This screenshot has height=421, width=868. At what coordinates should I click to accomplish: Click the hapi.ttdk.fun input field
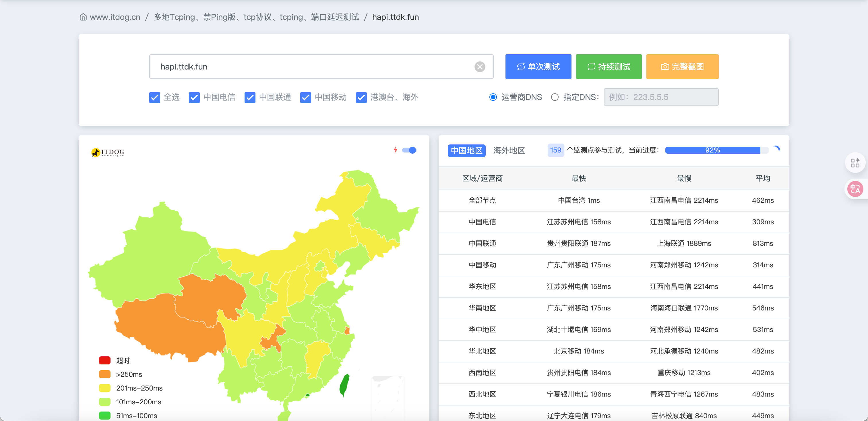[303, 66]
